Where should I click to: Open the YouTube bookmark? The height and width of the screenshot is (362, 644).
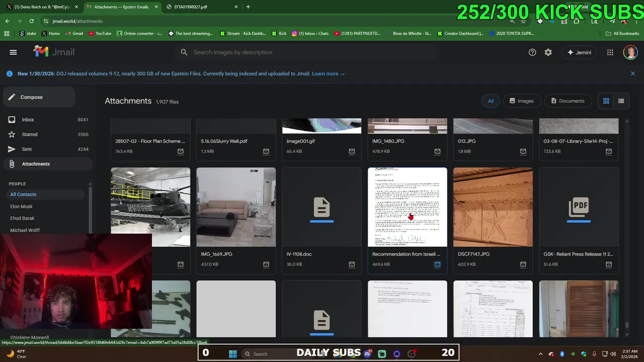point(100,34)
